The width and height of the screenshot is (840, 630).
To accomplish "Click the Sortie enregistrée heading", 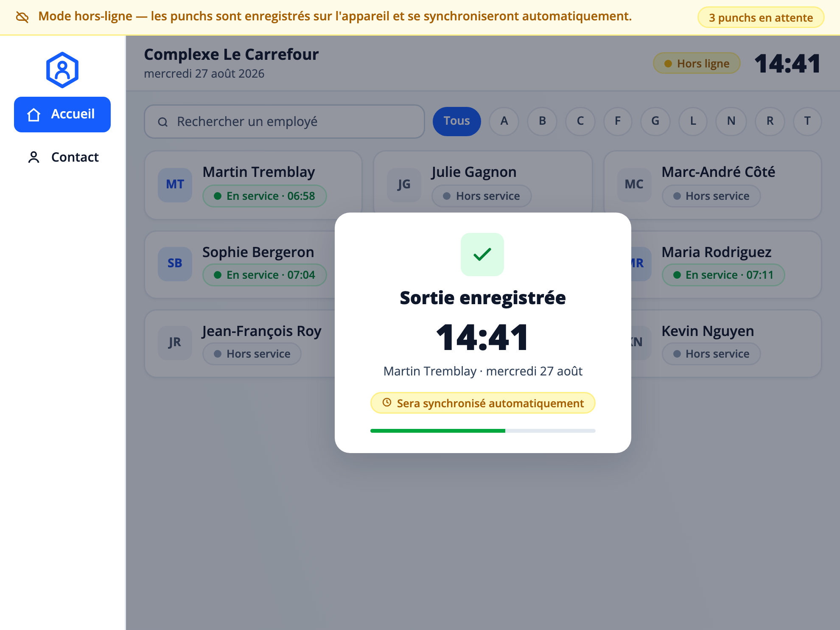I will pos(483,298).
